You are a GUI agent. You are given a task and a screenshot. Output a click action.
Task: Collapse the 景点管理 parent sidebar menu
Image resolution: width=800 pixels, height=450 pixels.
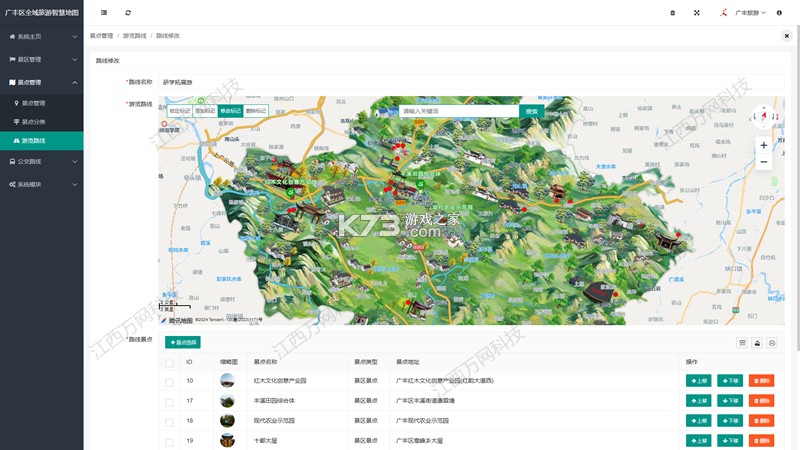pos(42,82)
